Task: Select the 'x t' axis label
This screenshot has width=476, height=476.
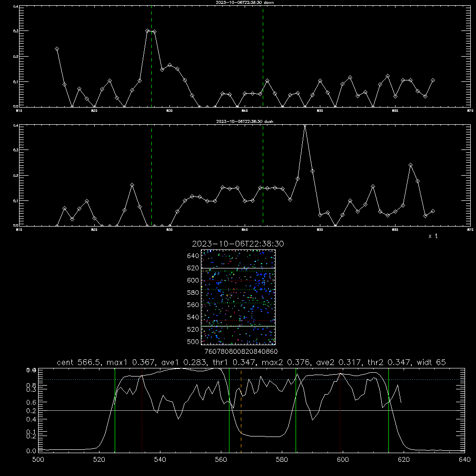Action: click(x=433, y=236)
